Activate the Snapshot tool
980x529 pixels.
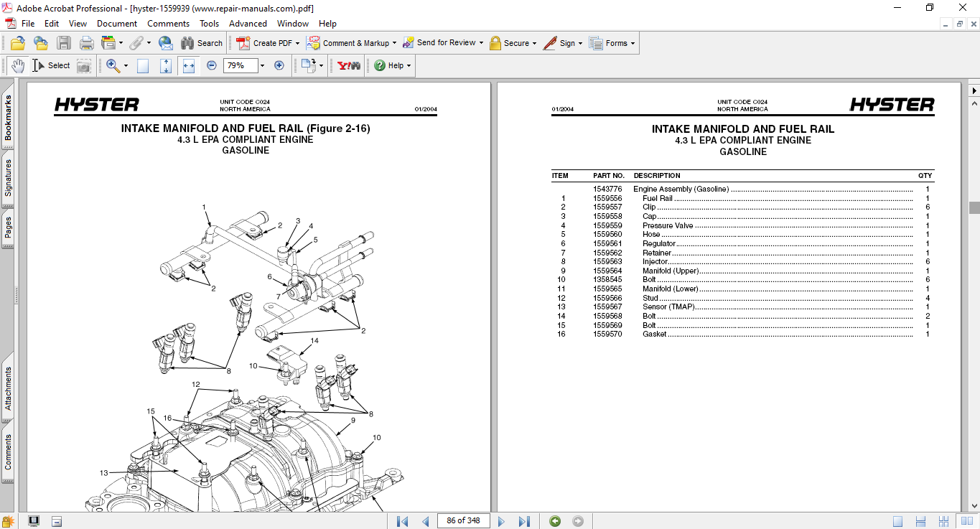(84, 65)
